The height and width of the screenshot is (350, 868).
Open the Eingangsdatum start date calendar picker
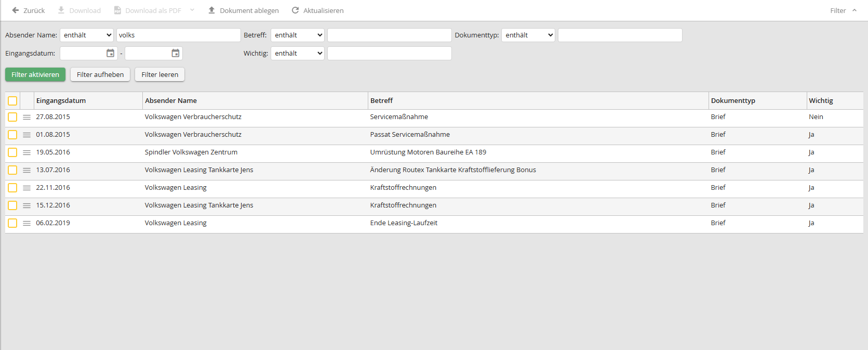(x=110, y=53)
